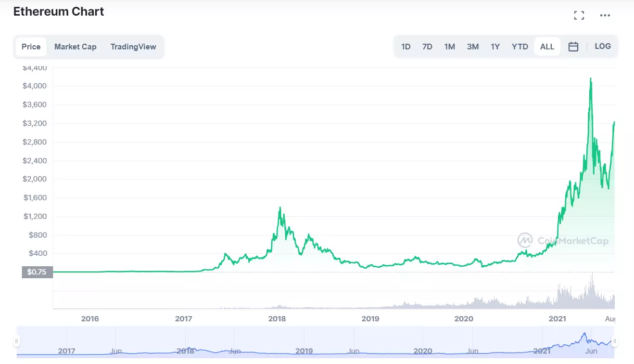This screenshot has height=364, width=634.
Task: Click the 2018 price peak on chart
Action: 280,207
